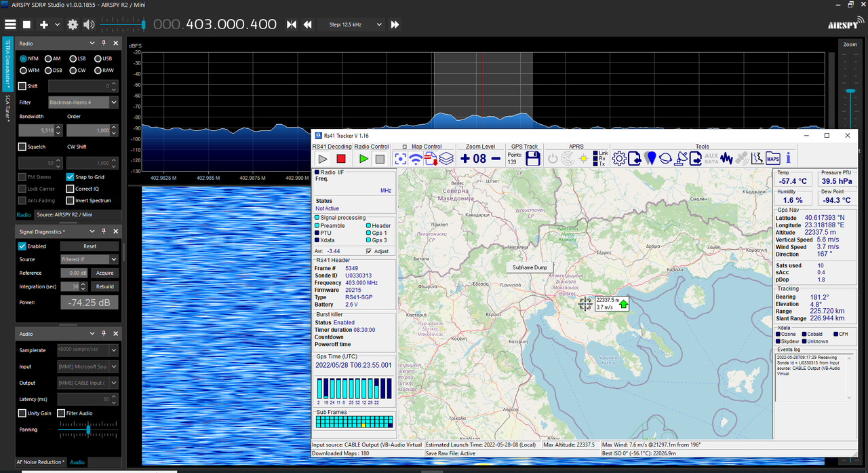Screen dimensions: 868x473
Task: Select WFM demodulation mode
Action: click(29, 71)
